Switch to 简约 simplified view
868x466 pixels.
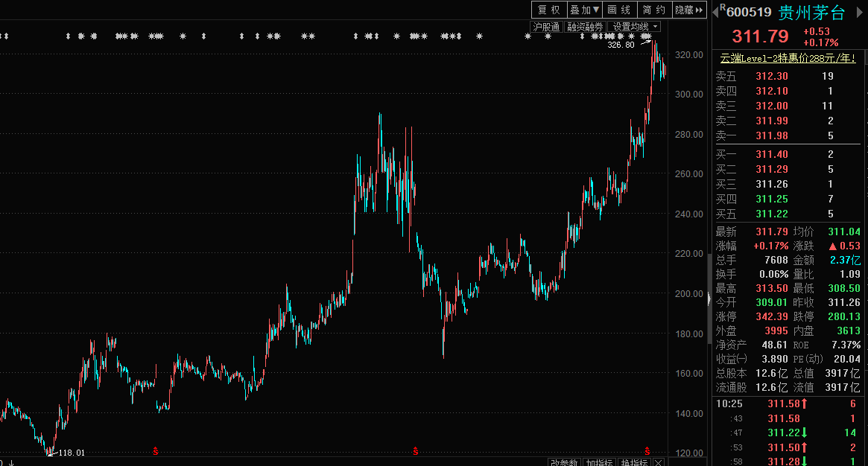point(653,10)
